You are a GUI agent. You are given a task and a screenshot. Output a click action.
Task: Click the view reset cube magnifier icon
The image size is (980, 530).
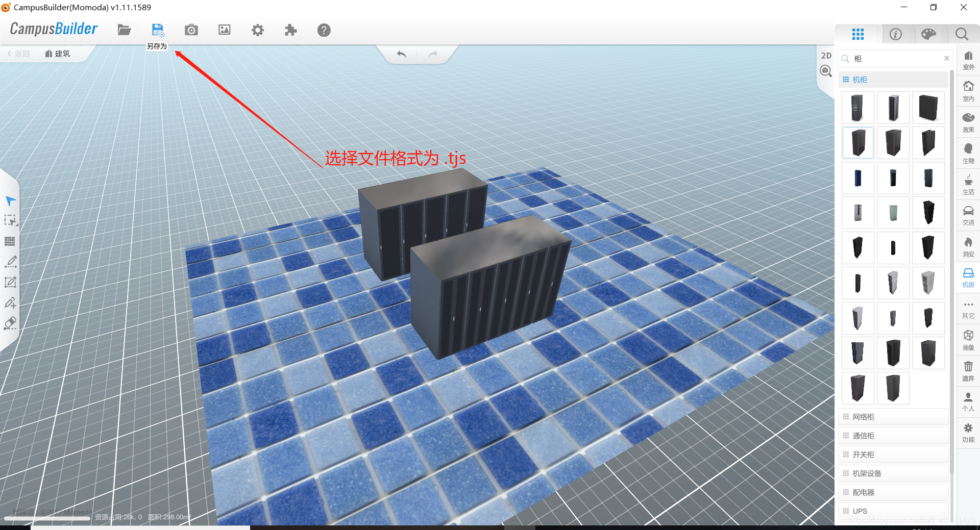point(826,71)
